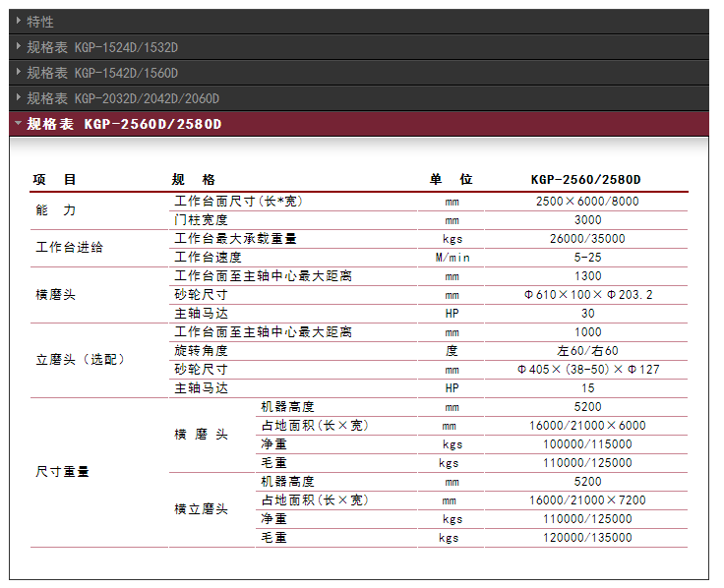Click the 门柱宽度 row label

click(201, 220)
